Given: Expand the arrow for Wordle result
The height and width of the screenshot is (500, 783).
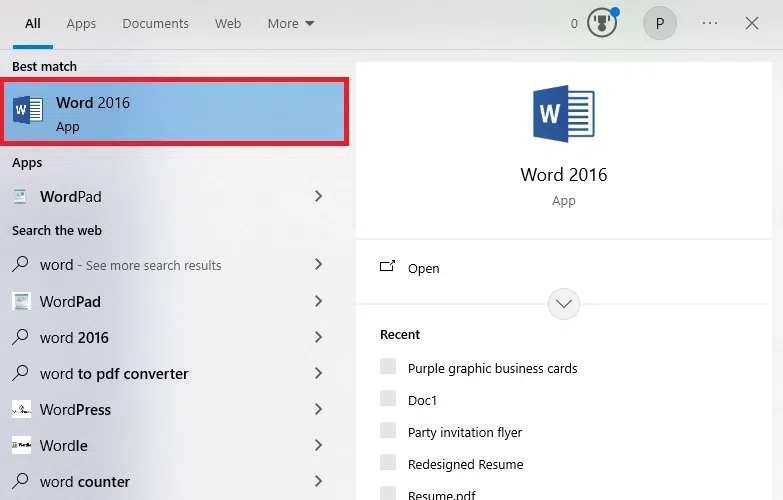Looking at the screenshot, I should point(319,445).
